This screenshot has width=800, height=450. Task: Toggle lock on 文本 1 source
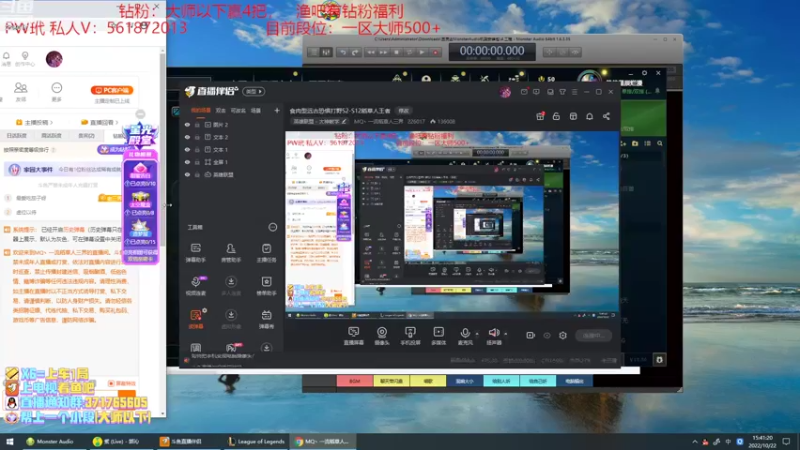197,149
